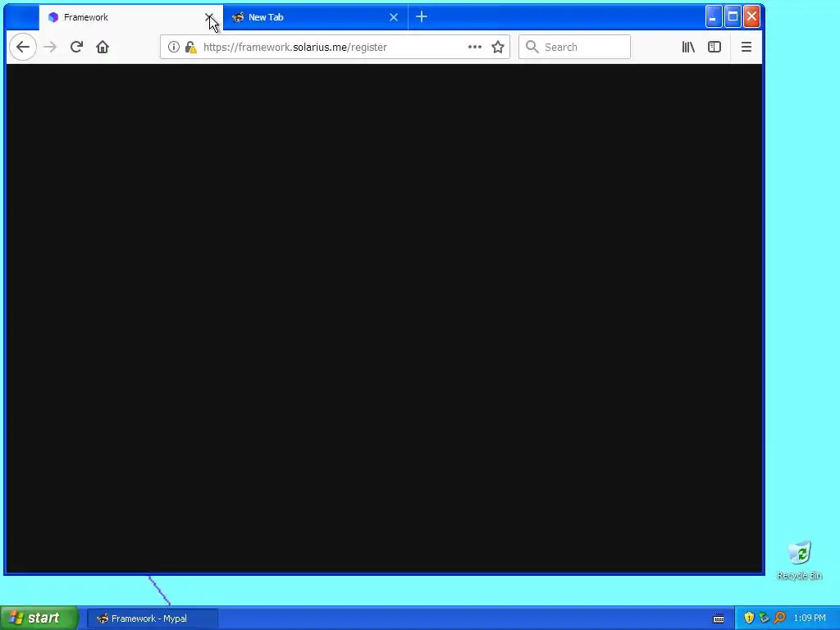Open the browser home page
The image size is (840, 630).
tap(103, 47)
